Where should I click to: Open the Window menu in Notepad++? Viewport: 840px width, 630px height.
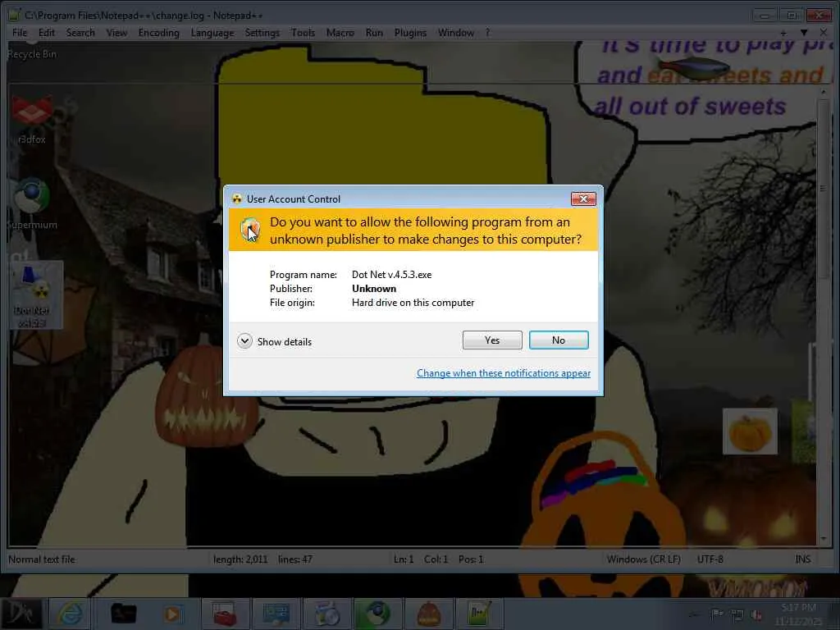tap(456, 33)
